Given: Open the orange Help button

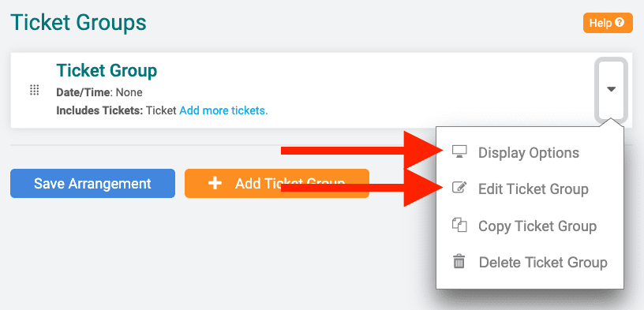Looking at the screenshot, I should point(608,23).
